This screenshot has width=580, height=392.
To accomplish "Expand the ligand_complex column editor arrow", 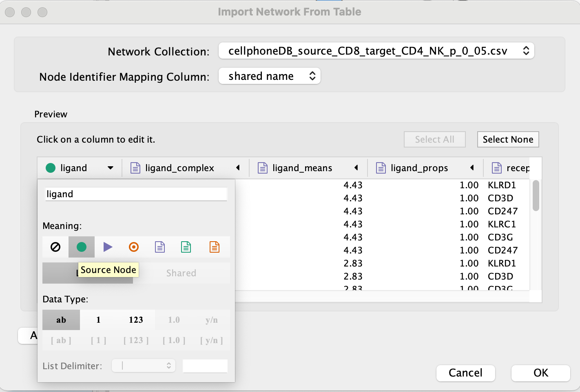I will pos(238,168).
